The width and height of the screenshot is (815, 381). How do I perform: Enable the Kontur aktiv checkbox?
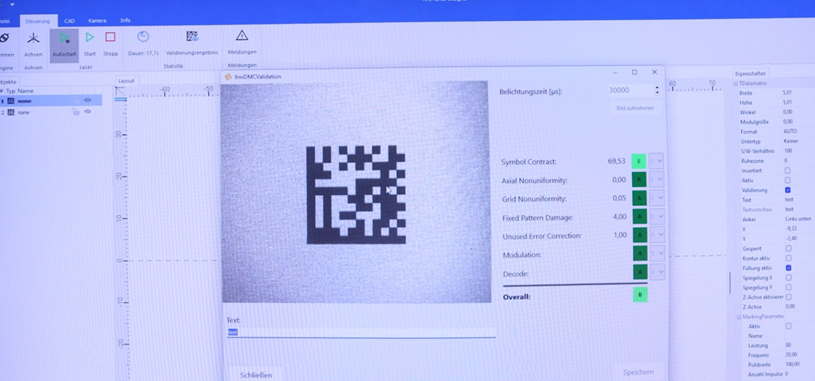pos(788,258)
